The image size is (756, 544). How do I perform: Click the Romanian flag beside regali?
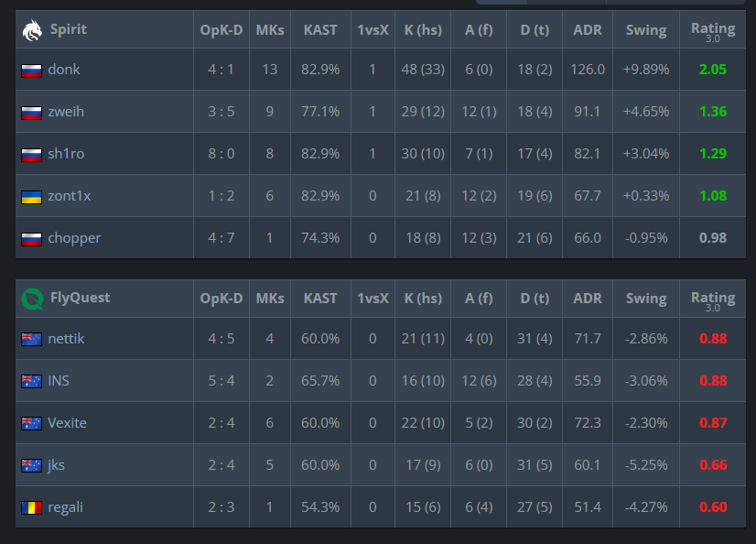31,508
